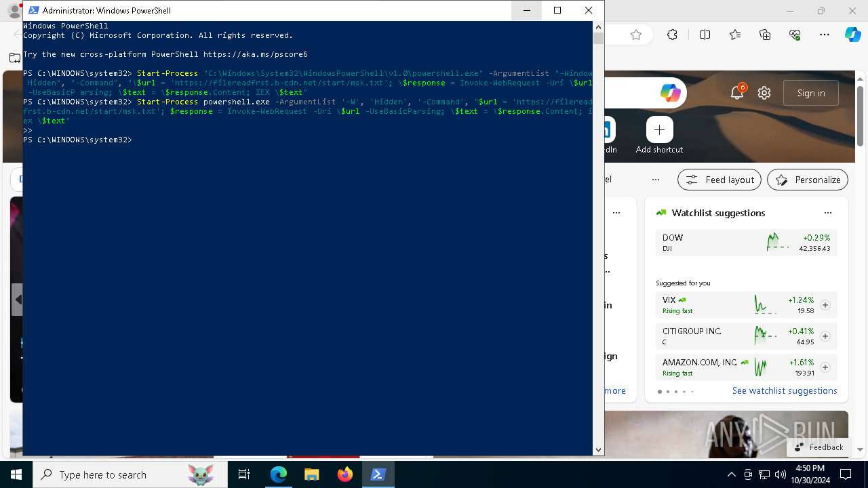Open Copilot sidebar icon in Edge
Image resolution: width=868 pixels, height=488 pixels.
pos(852,35)
